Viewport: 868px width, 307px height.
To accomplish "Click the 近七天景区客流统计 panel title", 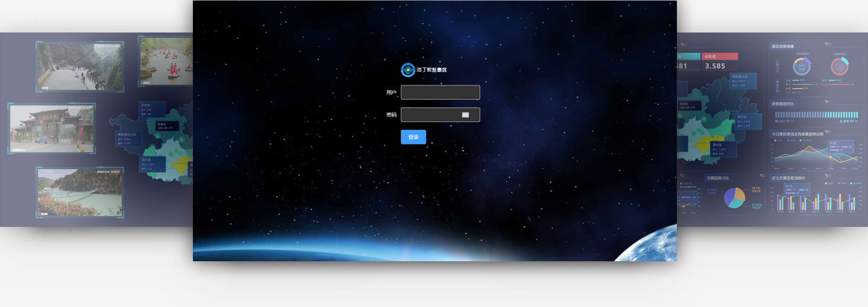I will [x=788, y=178].
